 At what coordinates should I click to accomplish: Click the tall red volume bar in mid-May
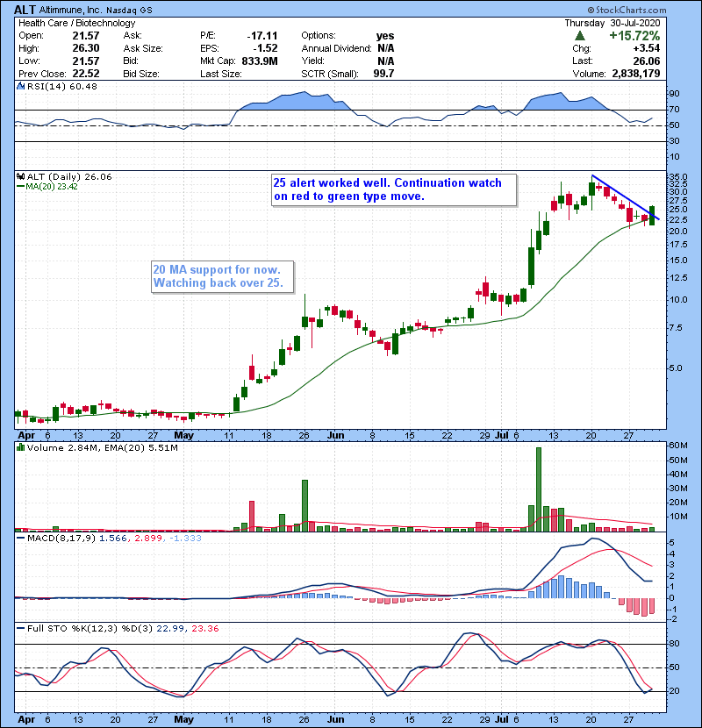252,516
